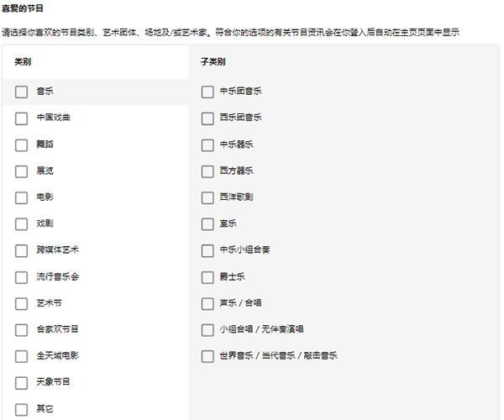Tick the 合家欢节目 checkbox
The width and height of the screenshot is (504, 420).
tap(21, 330)
